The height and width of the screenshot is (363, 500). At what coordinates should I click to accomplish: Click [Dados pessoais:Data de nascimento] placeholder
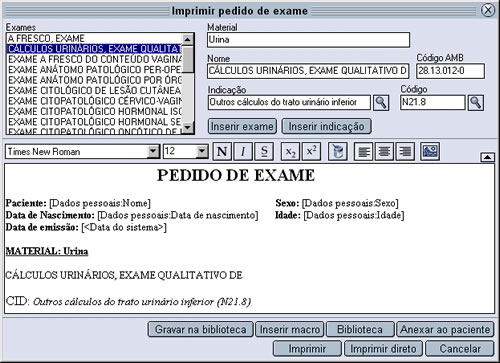pyautogui.click(x=178, y=215)
